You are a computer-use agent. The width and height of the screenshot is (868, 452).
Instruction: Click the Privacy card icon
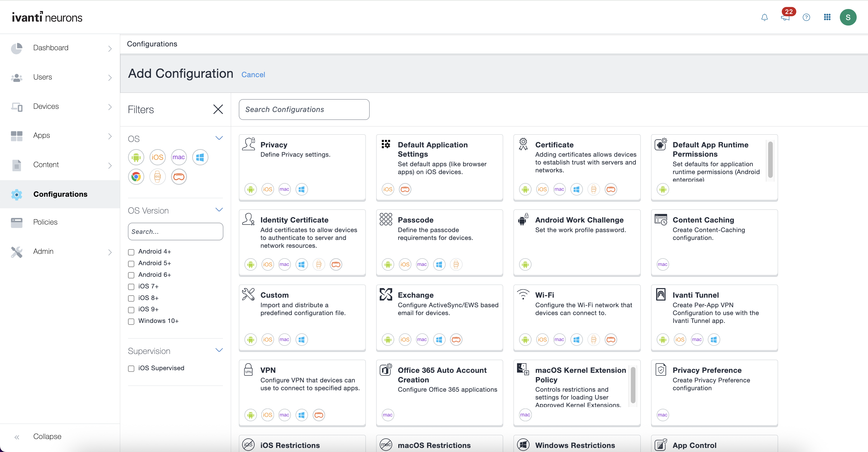click(249, 144)
